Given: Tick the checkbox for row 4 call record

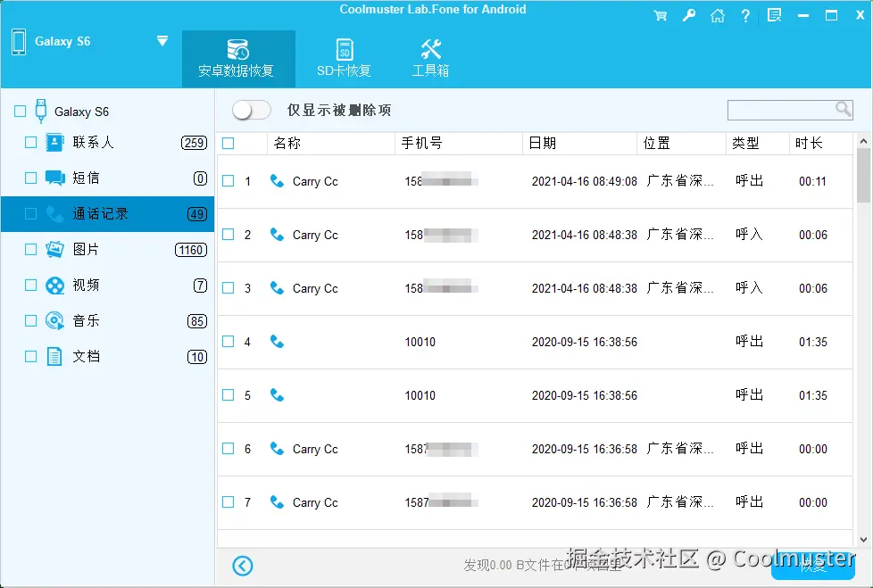Looking at the screenshot, I should 227,342.
